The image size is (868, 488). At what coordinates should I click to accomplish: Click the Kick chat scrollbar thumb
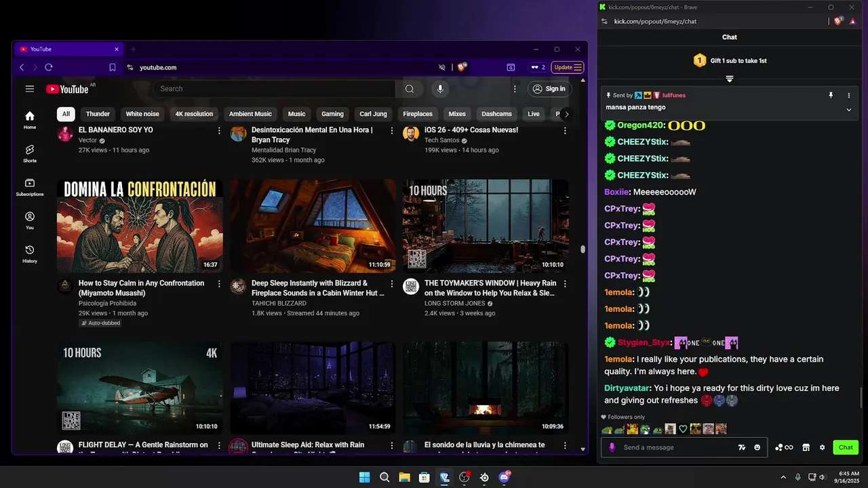861,398
